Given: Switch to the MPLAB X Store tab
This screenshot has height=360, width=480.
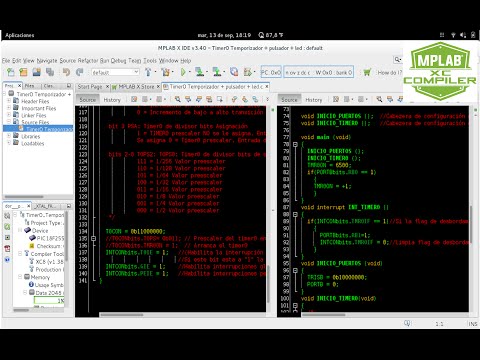Looking at the screenshot, I should click(x=136, y=87).
